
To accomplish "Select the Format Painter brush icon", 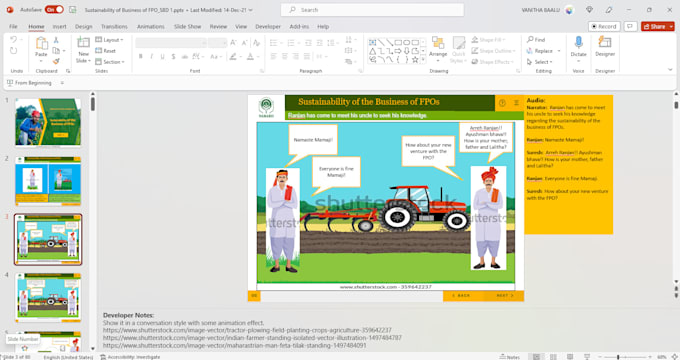I will pos(56,61).
